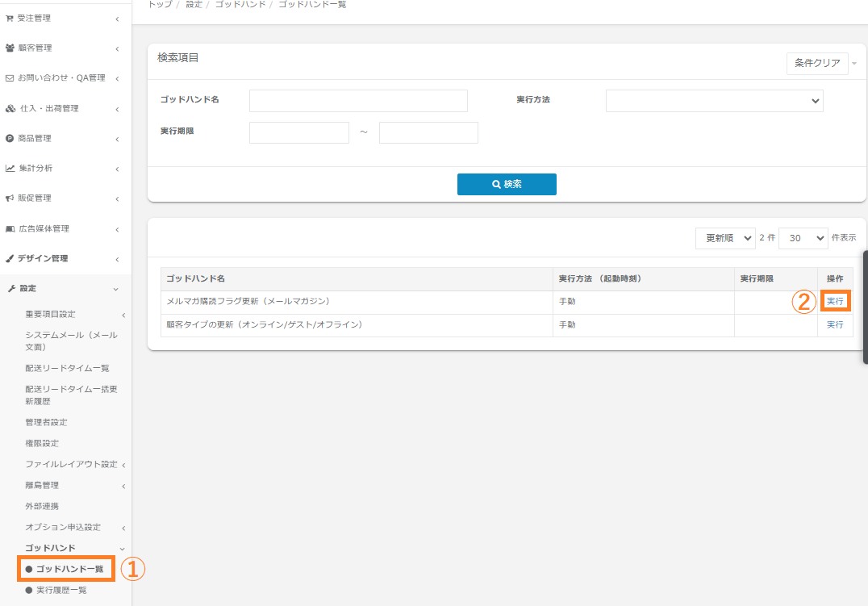Open arrow next to 条件クリア

coord(854,64)
